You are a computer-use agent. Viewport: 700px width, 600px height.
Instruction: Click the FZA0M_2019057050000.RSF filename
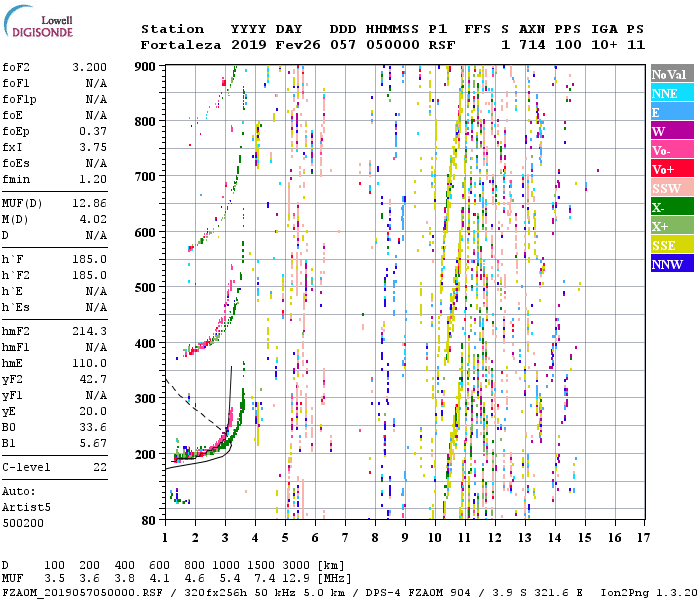point(83,593)
